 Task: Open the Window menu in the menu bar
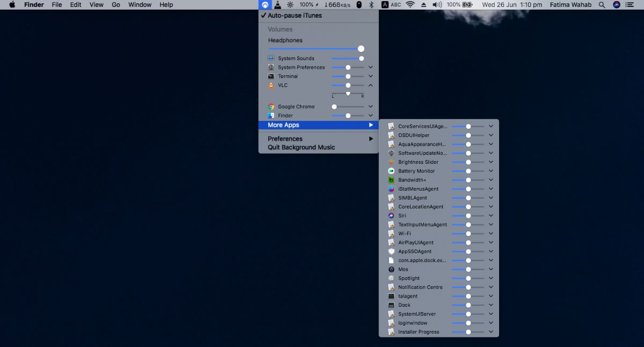(140, 5)
